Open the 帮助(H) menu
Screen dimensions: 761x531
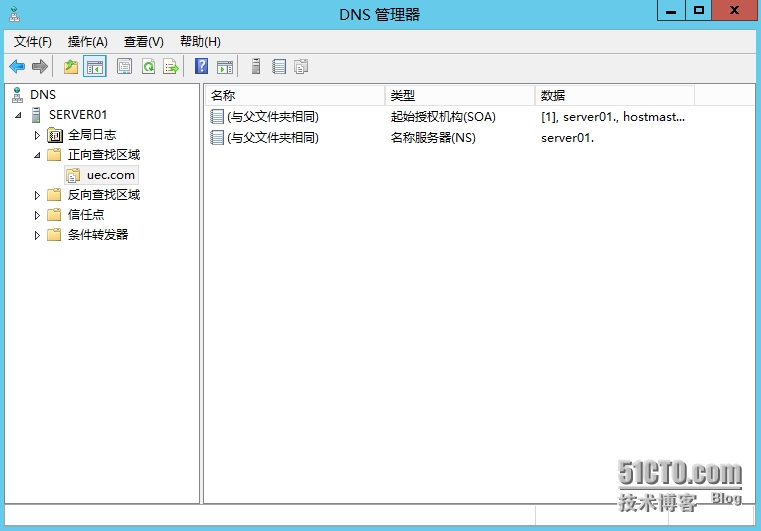[x=200, y=42]
